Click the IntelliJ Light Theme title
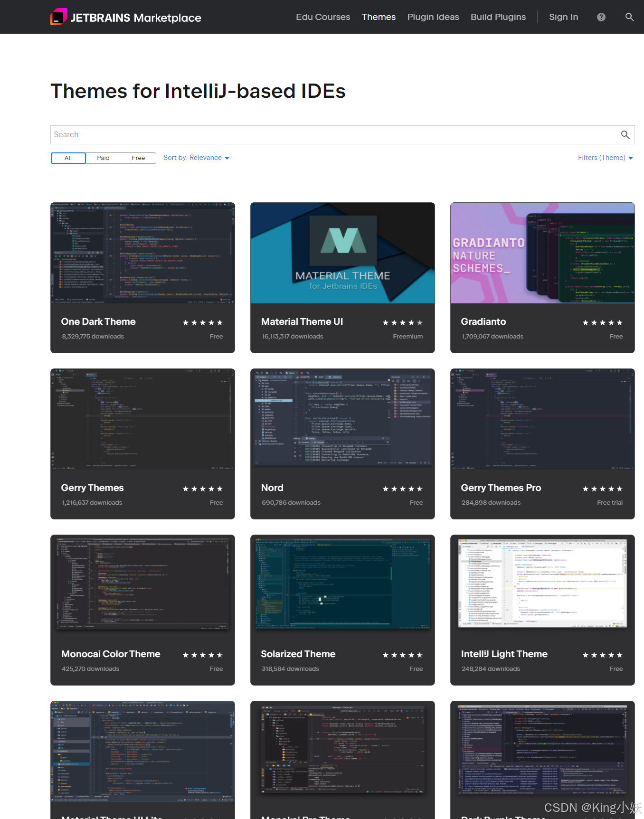Viewport: 644px width, 819px height. coord(504,654)
